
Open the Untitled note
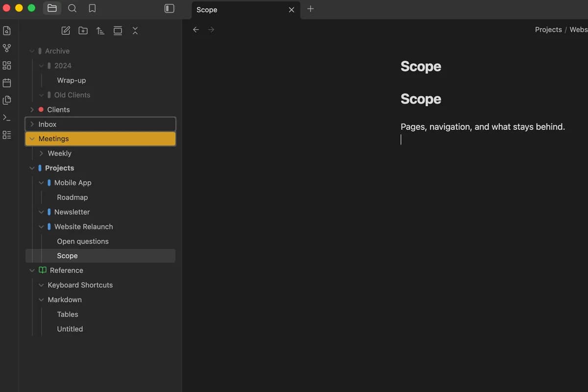[x=70, y=329]
